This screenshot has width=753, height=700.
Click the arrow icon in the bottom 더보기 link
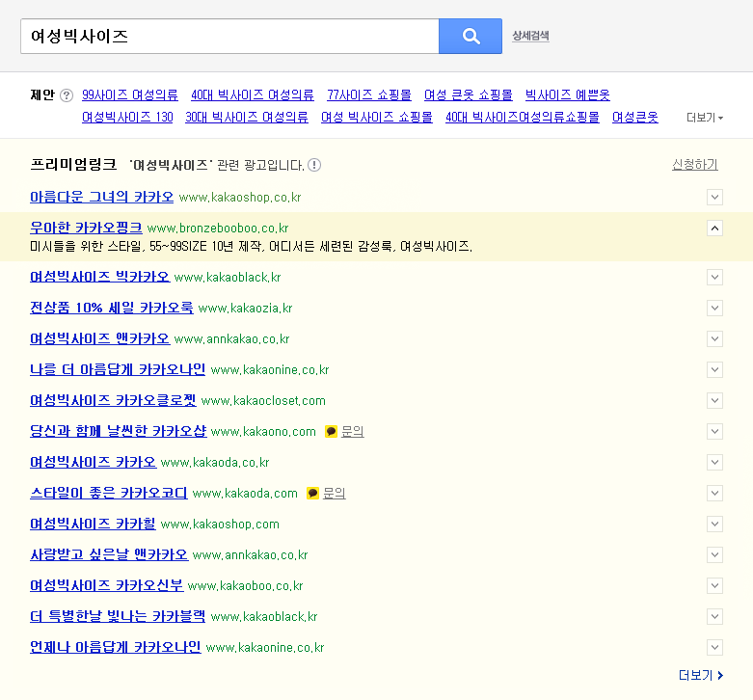720,676
